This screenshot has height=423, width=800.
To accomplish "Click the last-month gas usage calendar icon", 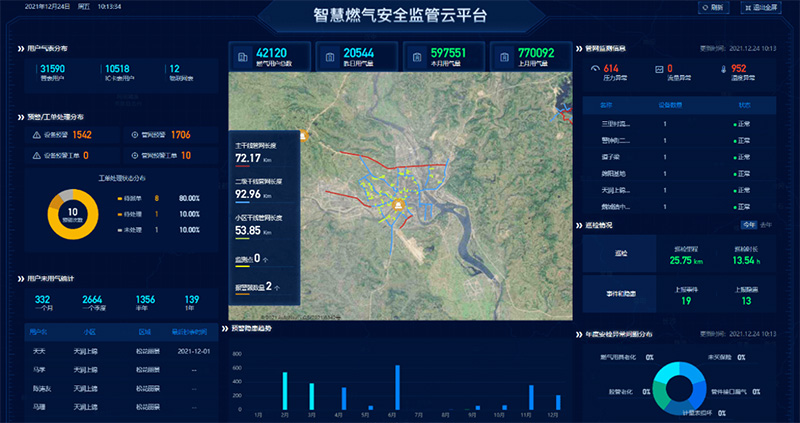I will 505,57.
